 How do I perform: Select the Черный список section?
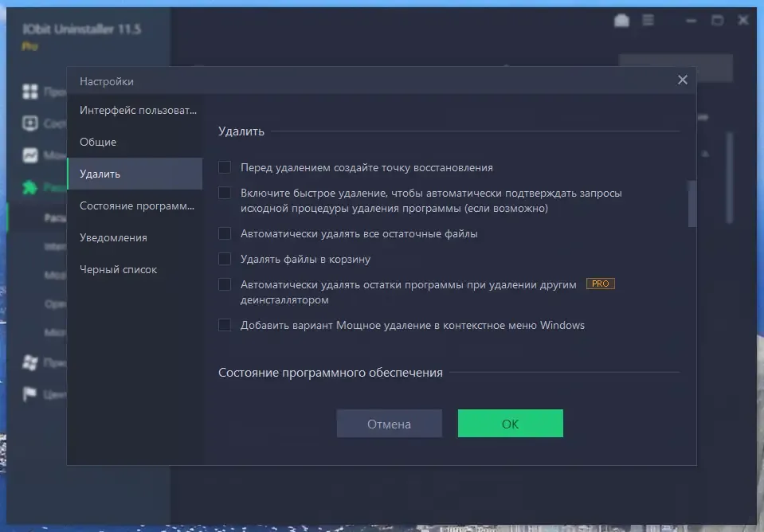[x=118, y=269]
